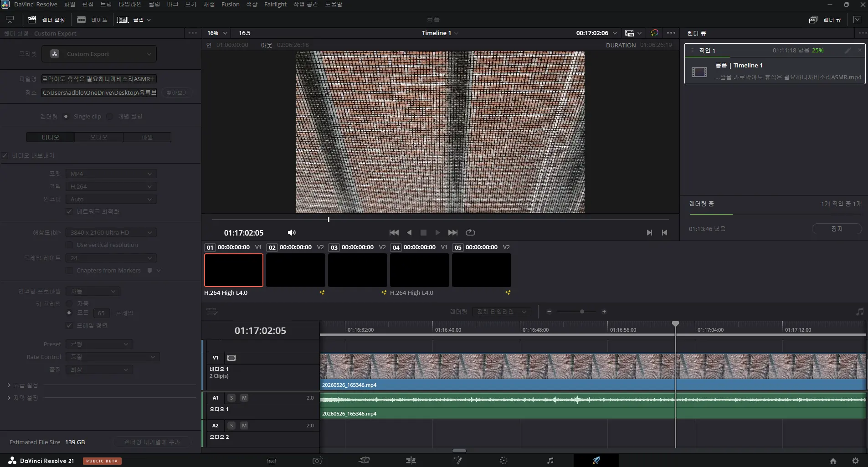The width and height of the screenshot is (868, 467).
Task: Jump to first frame in viewer
Action: tap(394, 233)
